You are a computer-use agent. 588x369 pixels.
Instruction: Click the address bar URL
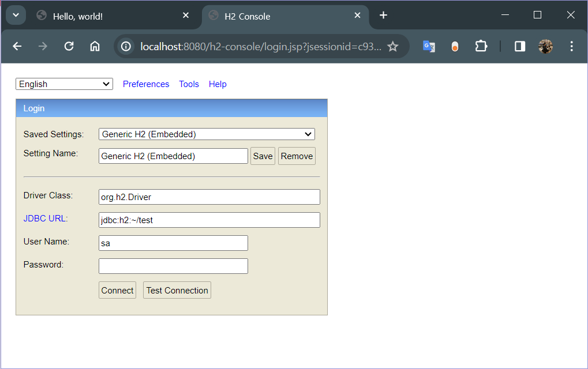(261, 47)
